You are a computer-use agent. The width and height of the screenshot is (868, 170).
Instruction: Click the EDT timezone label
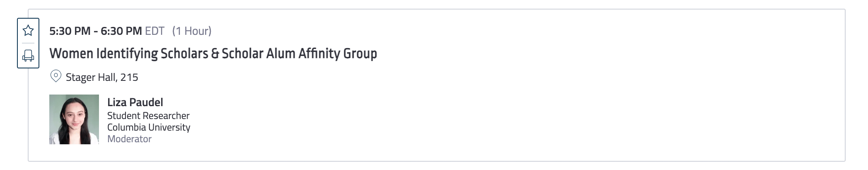(x=154, y=31)
